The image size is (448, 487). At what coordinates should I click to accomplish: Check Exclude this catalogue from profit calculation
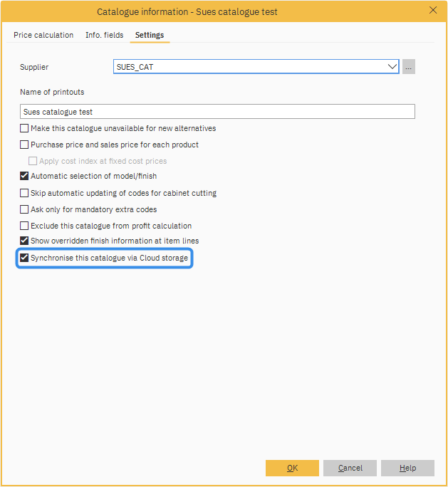pos(25,226)
